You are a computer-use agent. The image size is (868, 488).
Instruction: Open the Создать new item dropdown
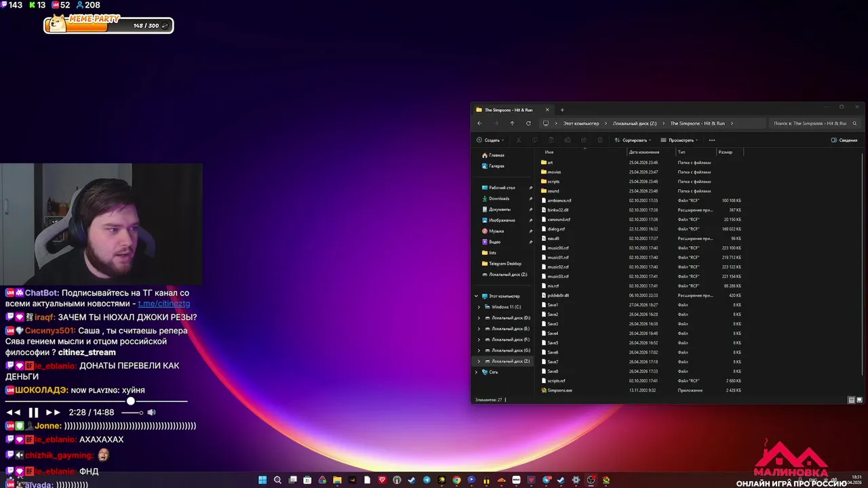(x=490, y=140)
